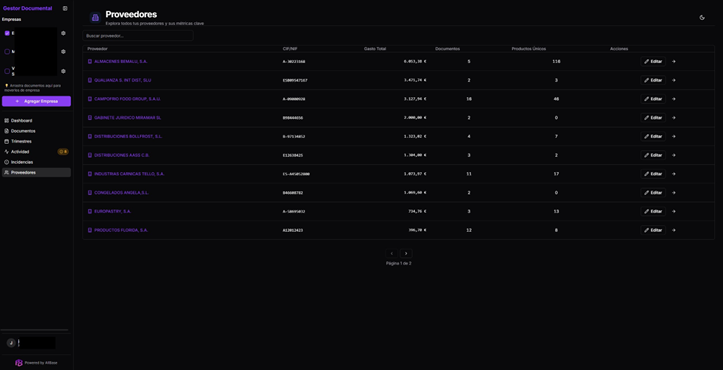Click arrow icon in CAMPOFRIO FOOD GROUP row
This screenshot has width=723, height=370.
(674, 99)
